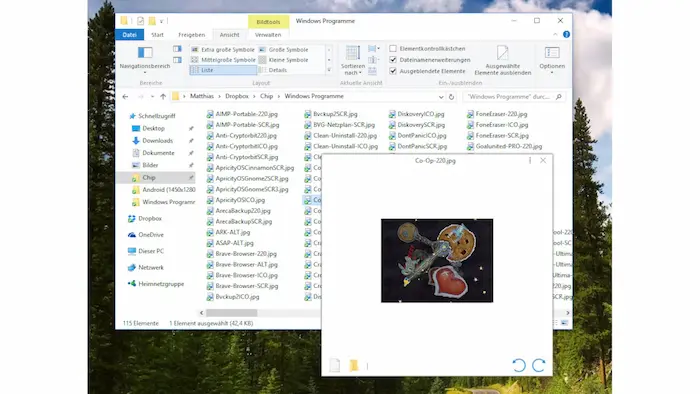Switch to the Start ribbon tab
Screen dimensions: 700x394
[157, 34]
